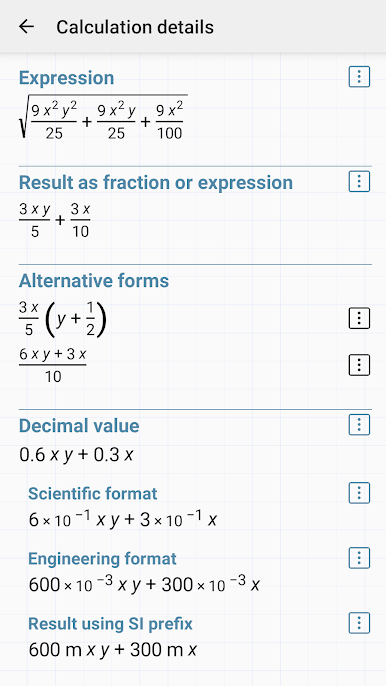
Task: Tap the Alternative forms heading
Action: pyautogui.click(x=94, y=280)
